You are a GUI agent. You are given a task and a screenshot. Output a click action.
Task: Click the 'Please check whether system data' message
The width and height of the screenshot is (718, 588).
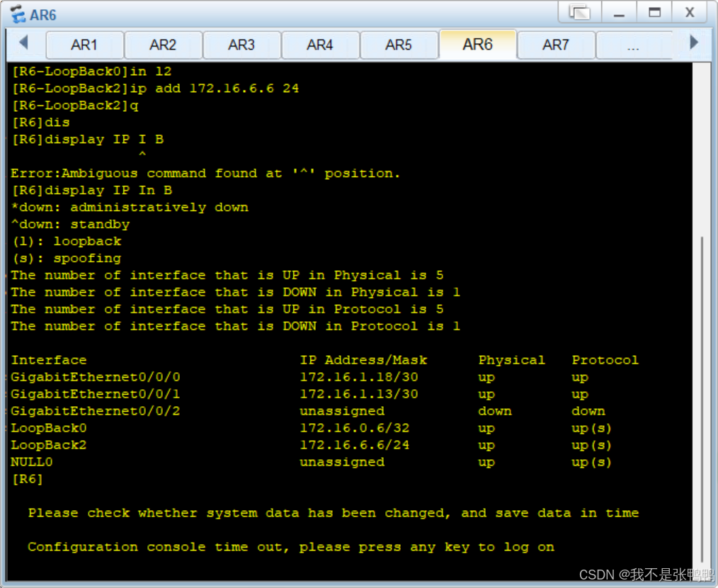point(334,513)
